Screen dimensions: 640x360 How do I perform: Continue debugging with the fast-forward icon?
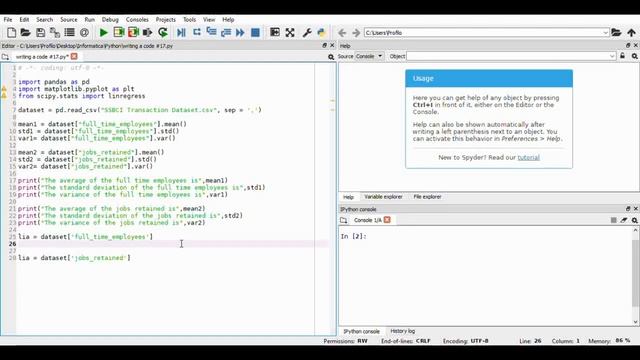pos(240,33)
